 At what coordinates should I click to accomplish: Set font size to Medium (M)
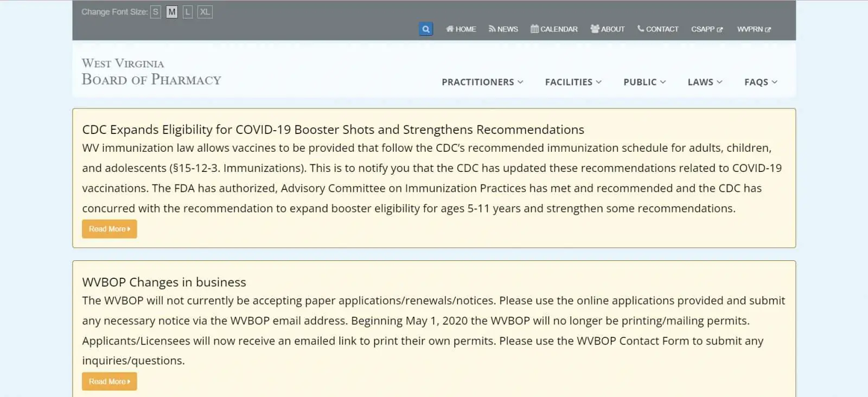(x=172, y=12)
